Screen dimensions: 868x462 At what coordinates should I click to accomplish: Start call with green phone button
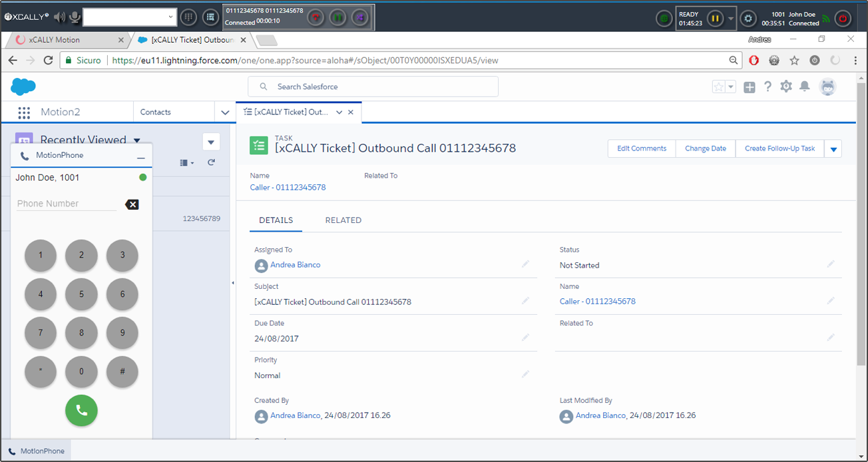tap(81, 411)
